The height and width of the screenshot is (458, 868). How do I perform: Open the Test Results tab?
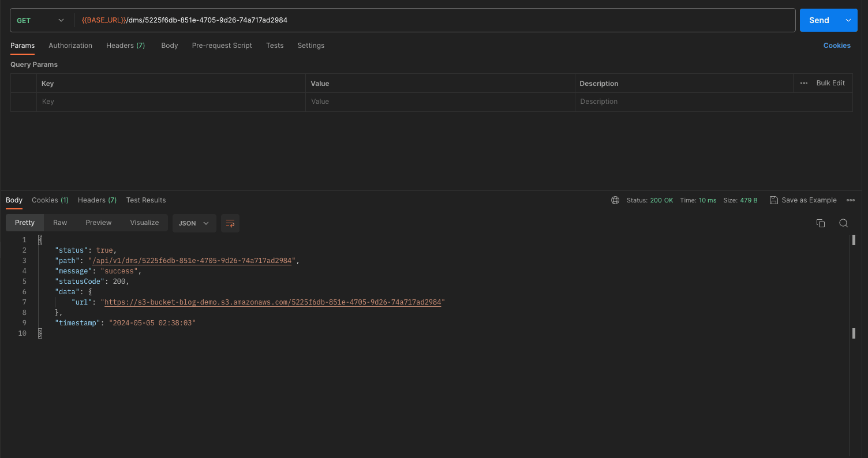click(x=146, y=200)
